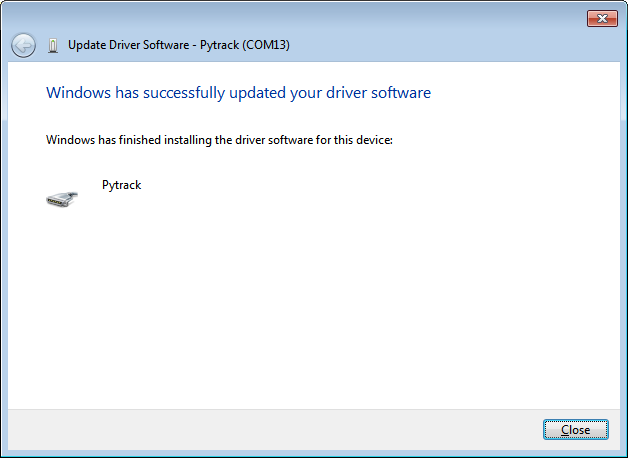Select the Pytrack serial port connector icon
This screenshot has width=628, height=458.
(60, 198)
